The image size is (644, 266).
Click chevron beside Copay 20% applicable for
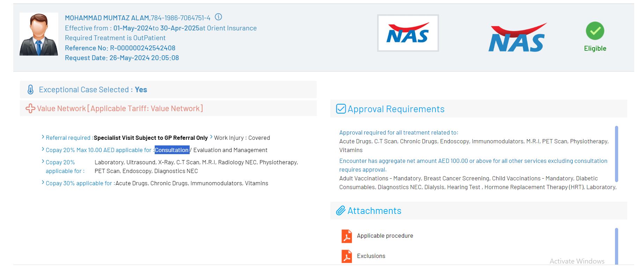[43, 161]
